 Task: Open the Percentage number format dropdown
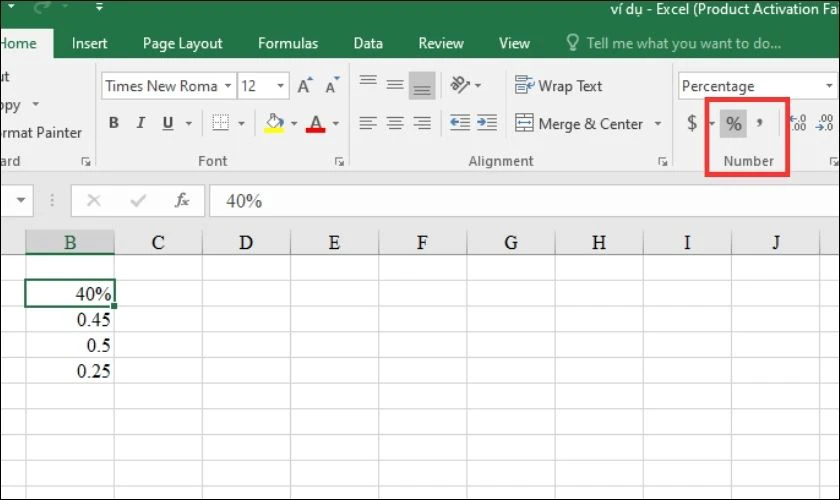[x=829, y=86]
